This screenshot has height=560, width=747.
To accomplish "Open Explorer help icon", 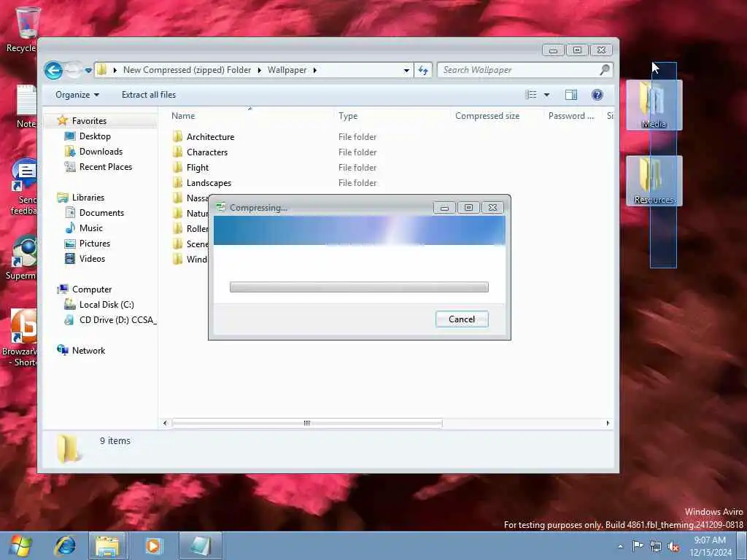I will (597, 95).
